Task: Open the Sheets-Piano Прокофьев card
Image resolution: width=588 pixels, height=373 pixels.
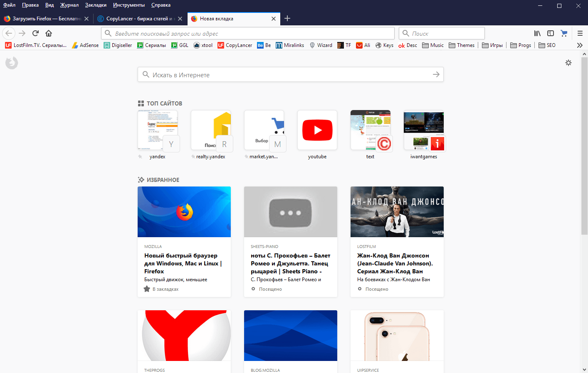Action: (291, 242)
